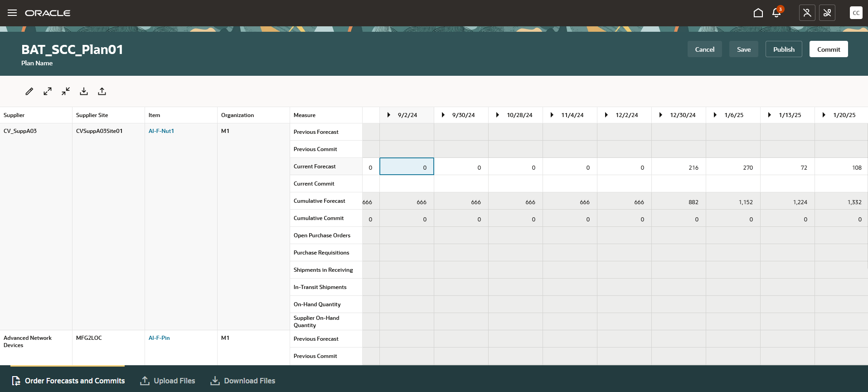
Task: Expand the 12/2/24 column
Action: click(606, 115)
